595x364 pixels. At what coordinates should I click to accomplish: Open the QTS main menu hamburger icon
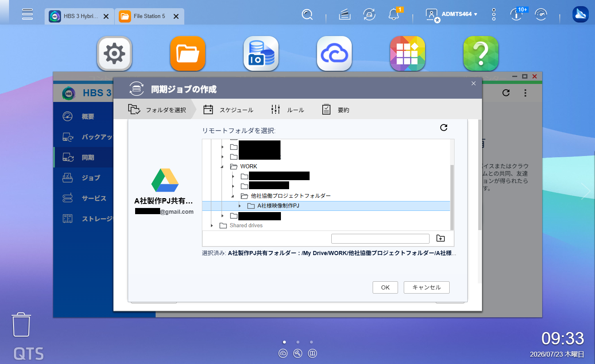(27, 14)
